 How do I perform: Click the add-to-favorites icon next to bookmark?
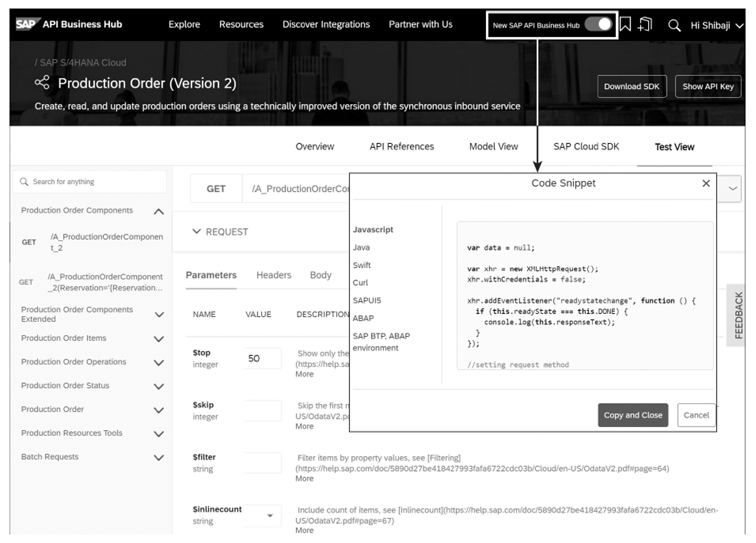645,24
